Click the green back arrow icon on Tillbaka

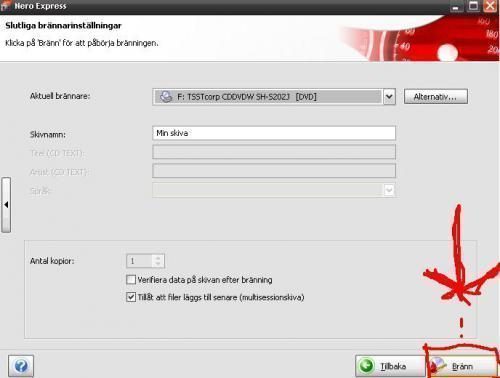[x=366, y=366]
